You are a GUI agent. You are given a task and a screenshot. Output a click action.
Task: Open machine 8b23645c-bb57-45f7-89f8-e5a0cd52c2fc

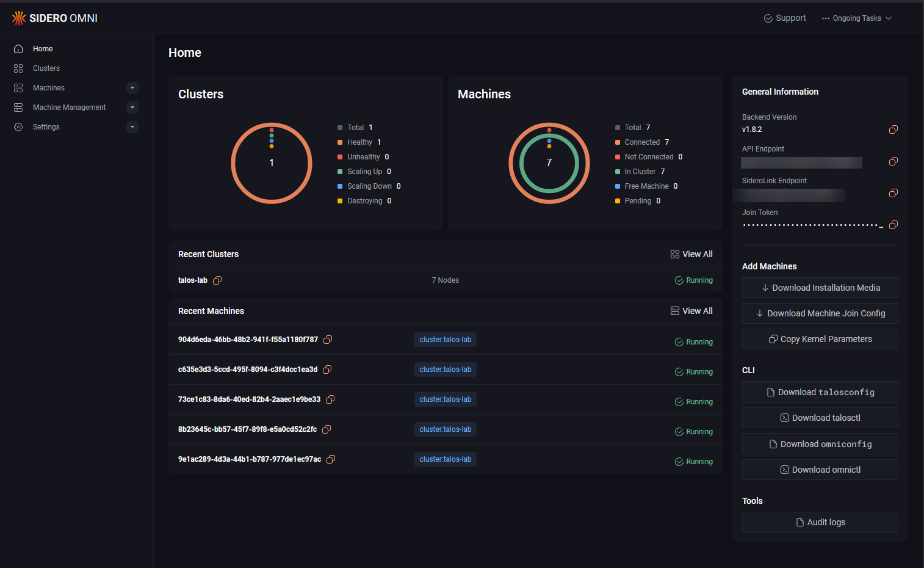pos(247,429)
